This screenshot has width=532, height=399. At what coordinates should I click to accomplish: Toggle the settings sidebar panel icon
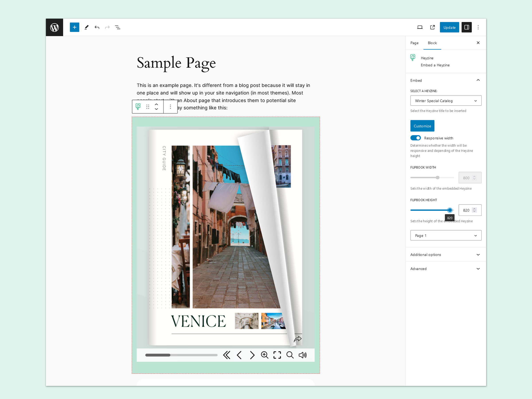[467, 27]
